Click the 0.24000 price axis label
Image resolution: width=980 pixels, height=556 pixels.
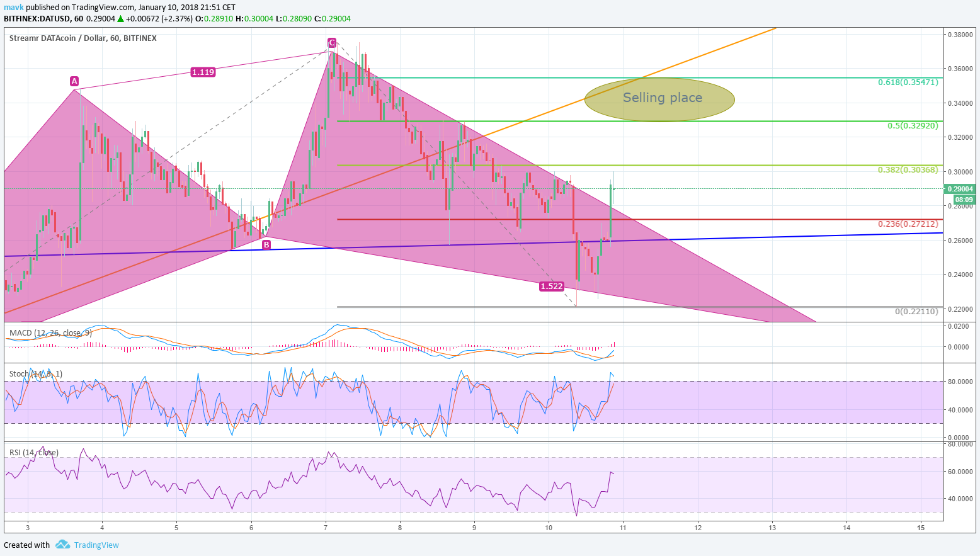coord(960,275)
